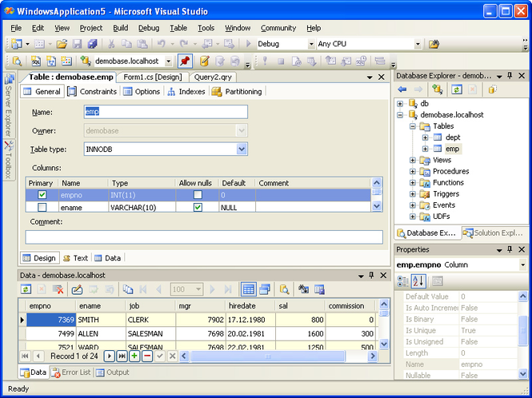Expand the db node in Database Explorer

pyautogui.click(x=400, y=104)
